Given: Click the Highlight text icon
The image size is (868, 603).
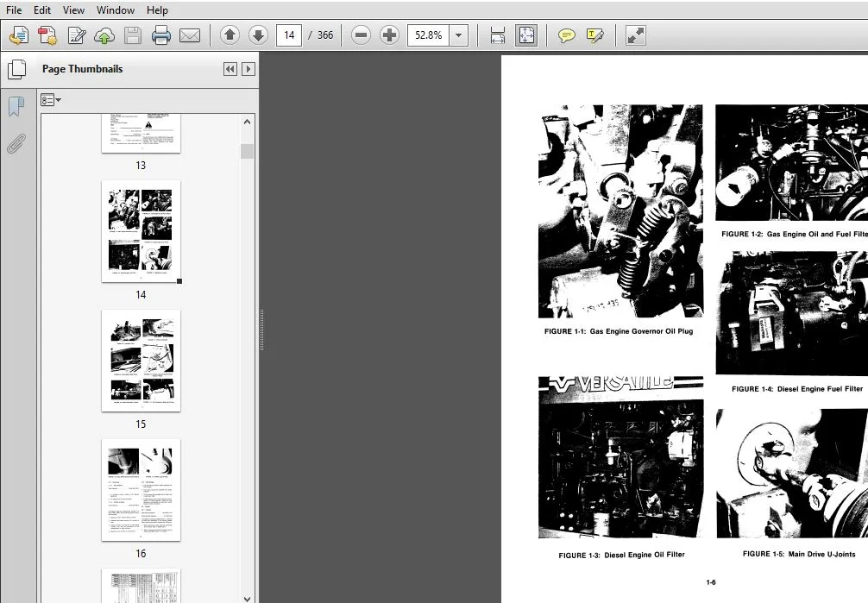Looking at the screenshot, I should pyautogui.click(x=595, y=35).
